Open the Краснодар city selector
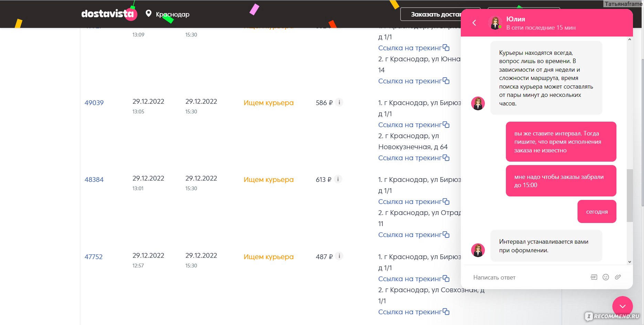The image size is (644, 325). click(173, 14)
